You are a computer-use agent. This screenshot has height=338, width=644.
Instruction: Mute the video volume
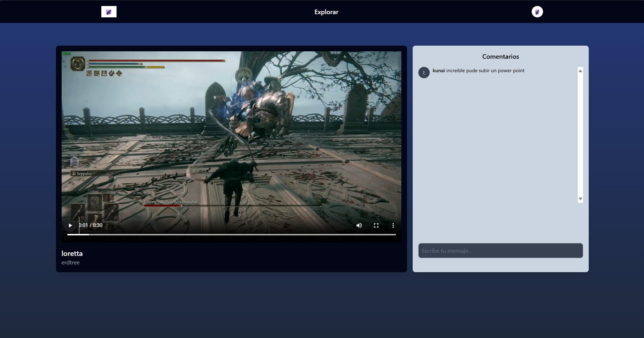tap(359, 225)
